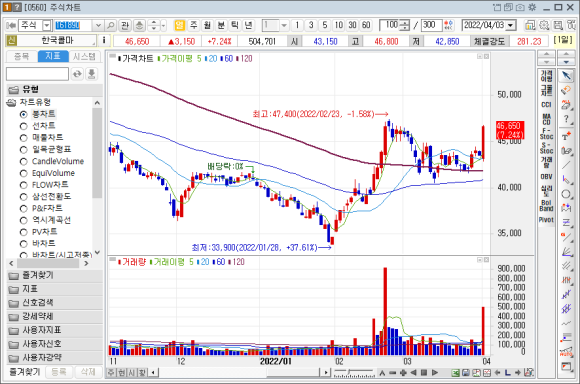
Task: Choose the circle drawing tool
Action: [x=566, y=194]
